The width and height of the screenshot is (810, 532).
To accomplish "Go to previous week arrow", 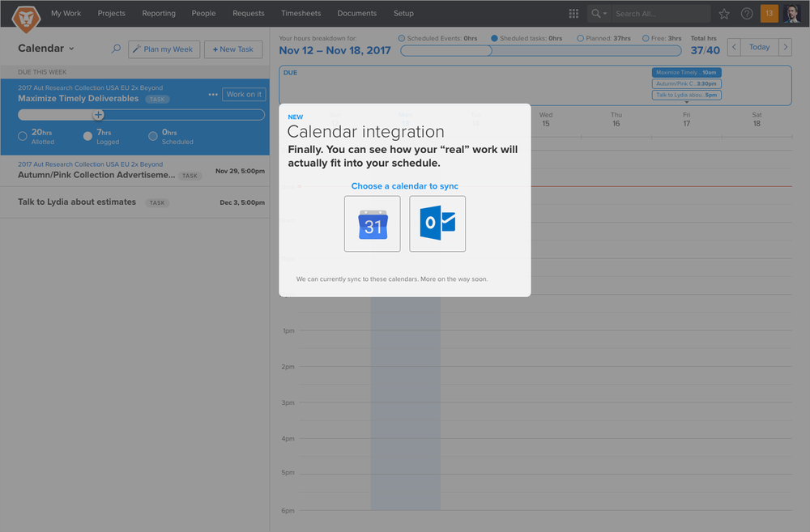I will click(734, 47).
